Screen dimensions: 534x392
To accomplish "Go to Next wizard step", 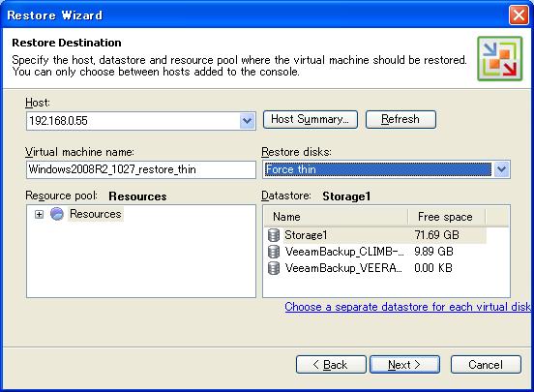I will [404, 365].
